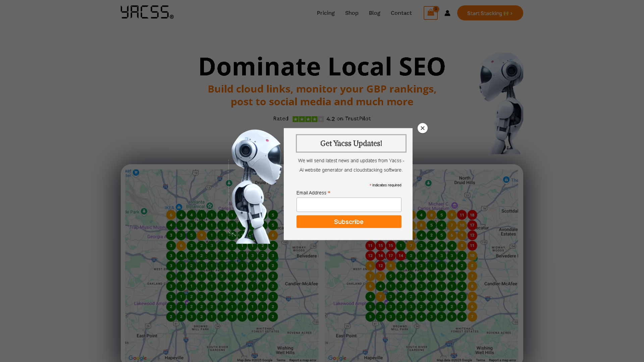Image resolution: width=644 pixels, height=362 pixels.
Task: Click the park tree marker near North Druid Hills
Action: (428, 183)
